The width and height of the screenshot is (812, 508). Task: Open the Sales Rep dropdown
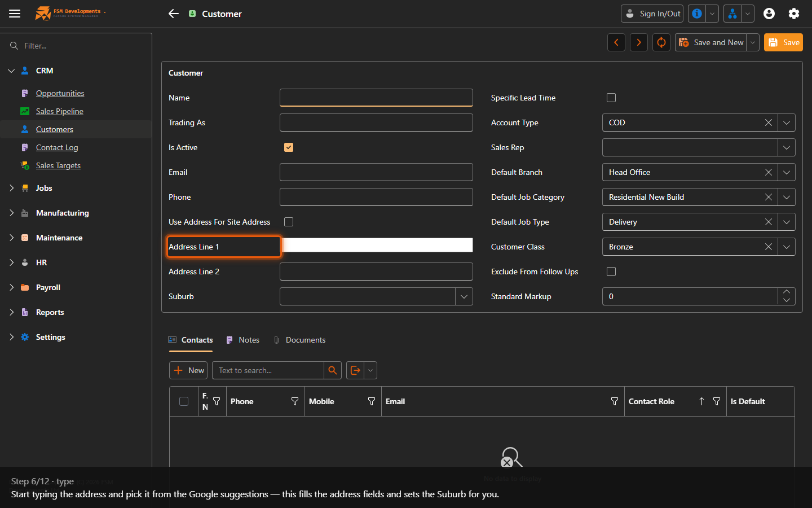tap(787, 147)
